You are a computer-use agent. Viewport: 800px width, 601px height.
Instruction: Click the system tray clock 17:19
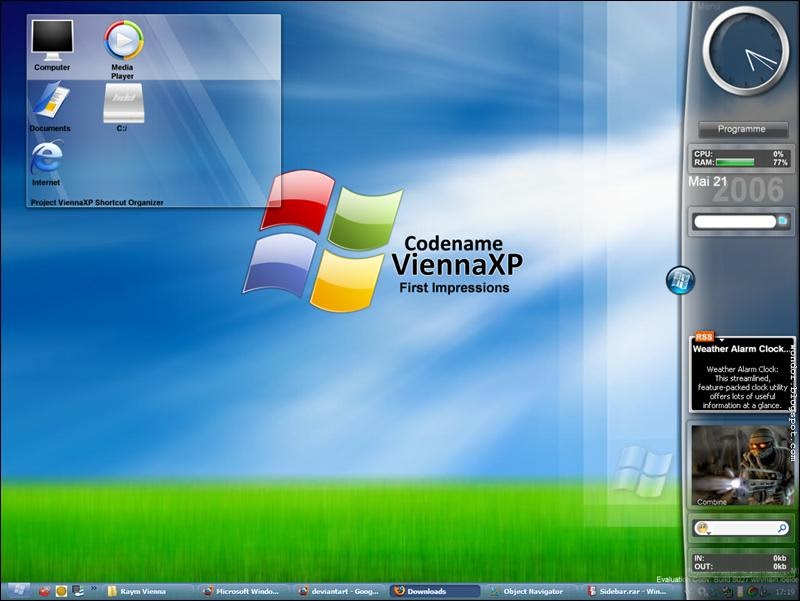pyautogui.click(x=784, y=592)
